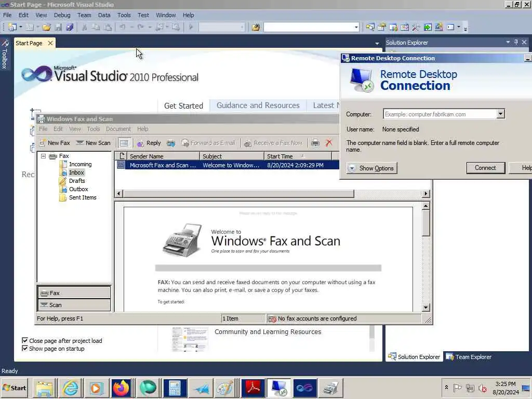Open toolbar options overflow dropdown
The width and height of the screenshot is (532, 399).
tap(465, 28)
